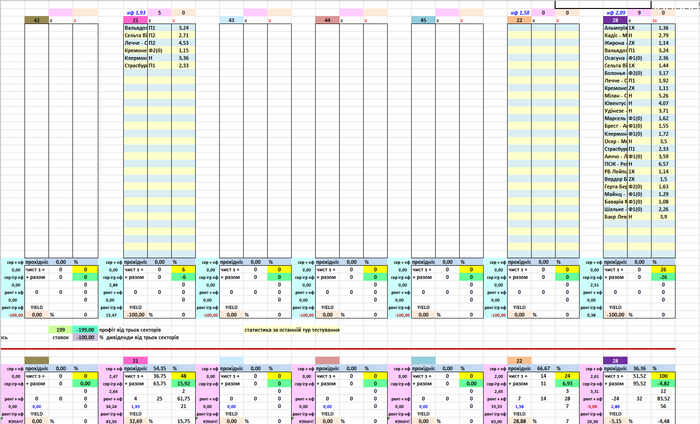Click the teal header cell 45
The height and width of the screenshot is (424, 700).
[423, 20]
